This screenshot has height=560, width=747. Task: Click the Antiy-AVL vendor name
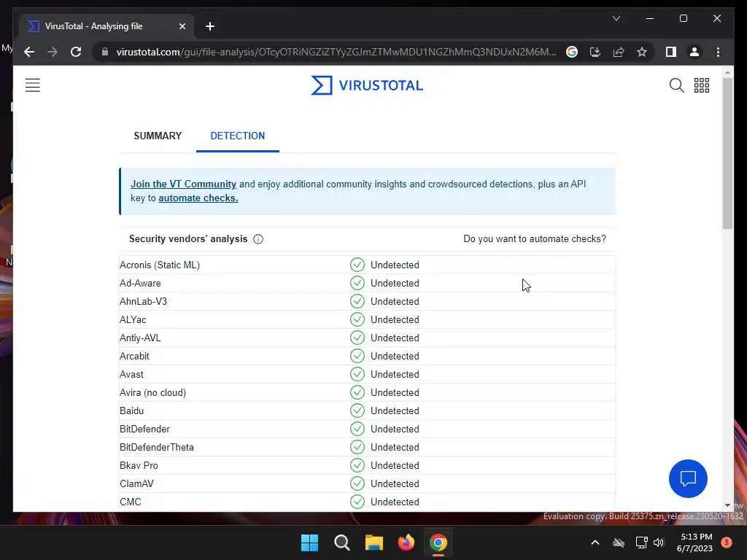tap(140, 338)
